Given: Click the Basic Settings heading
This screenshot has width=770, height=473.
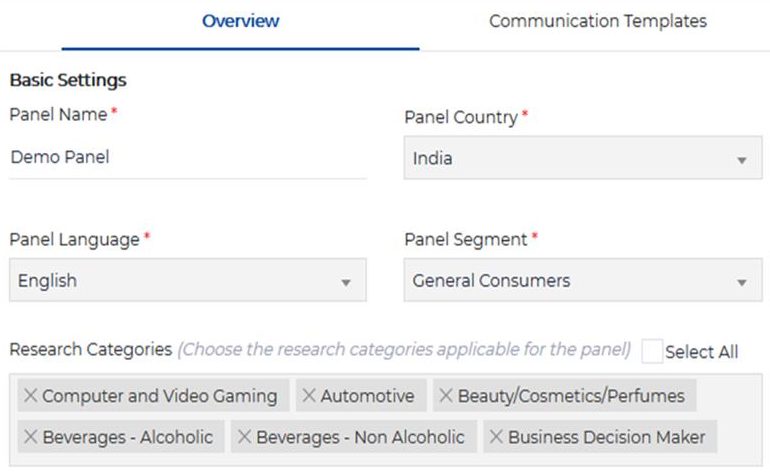Looking at the screenshot, I should [x=68, y=80].
